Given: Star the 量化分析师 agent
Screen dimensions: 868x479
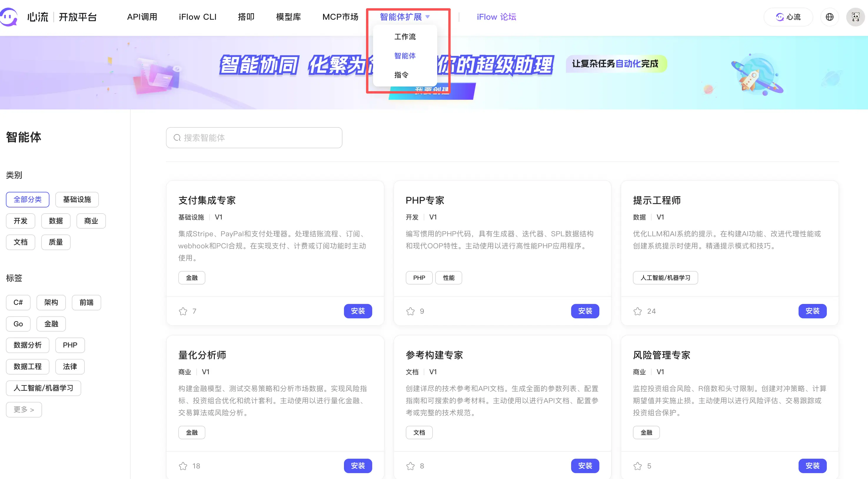Looking at the screenshot, I should click(x=183, y=466).
